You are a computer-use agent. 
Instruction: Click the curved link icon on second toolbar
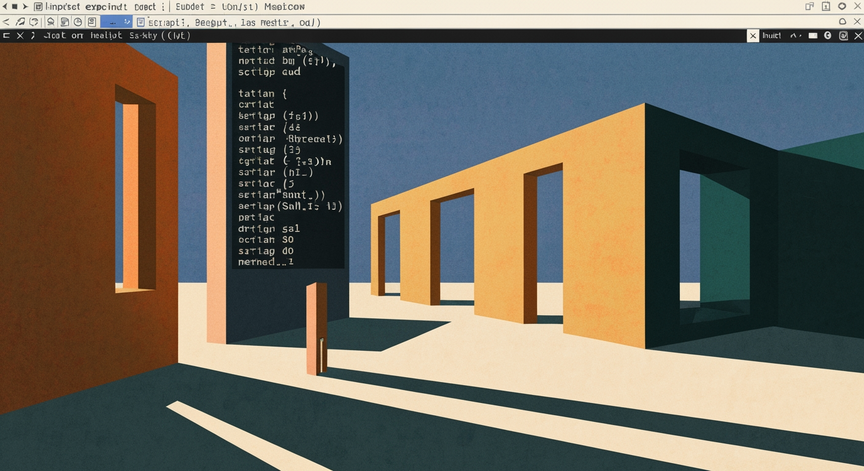(x=20, y=22)
